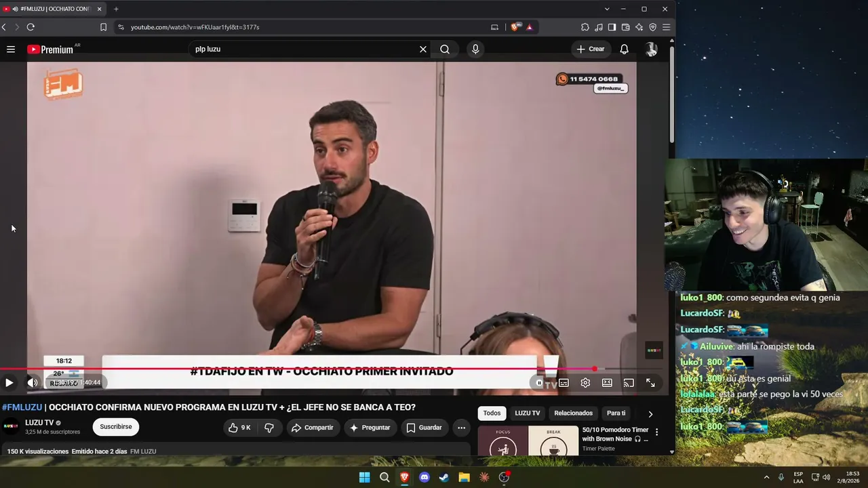The height and width of the screenshot is (488, 868).
Task: Open the browser main menu
Action: click(666, 27)
